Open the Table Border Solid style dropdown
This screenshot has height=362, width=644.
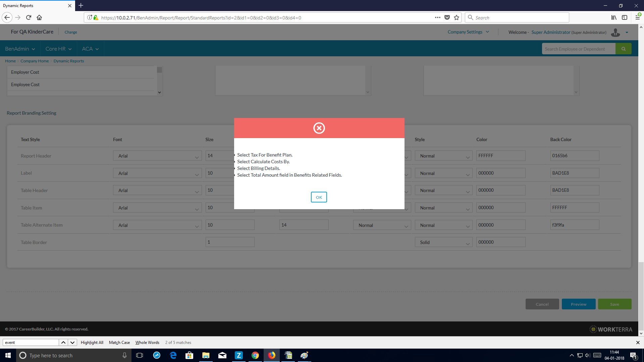443,242
